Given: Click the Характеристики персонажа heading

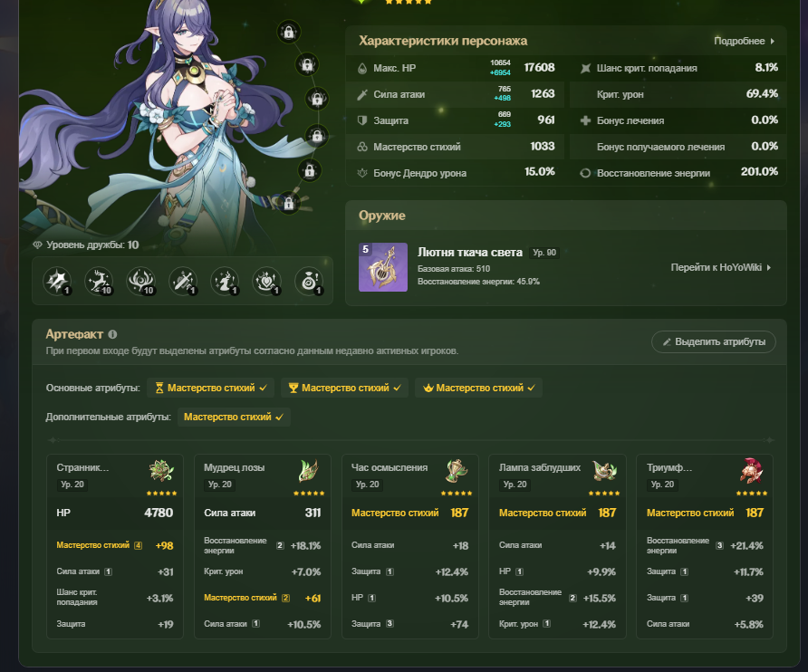Looking at the screenshot, I should (443, 41).
